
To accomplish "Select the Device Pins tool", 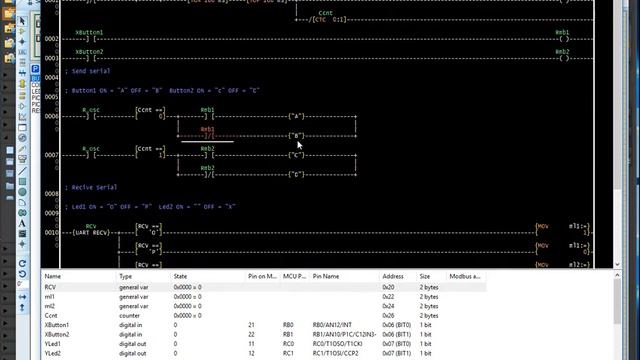I will [x=22, y=107].
